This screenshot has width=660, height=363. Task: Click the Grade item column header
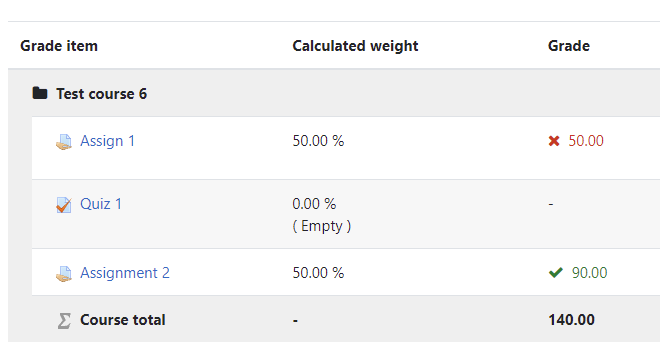[59, 46]
